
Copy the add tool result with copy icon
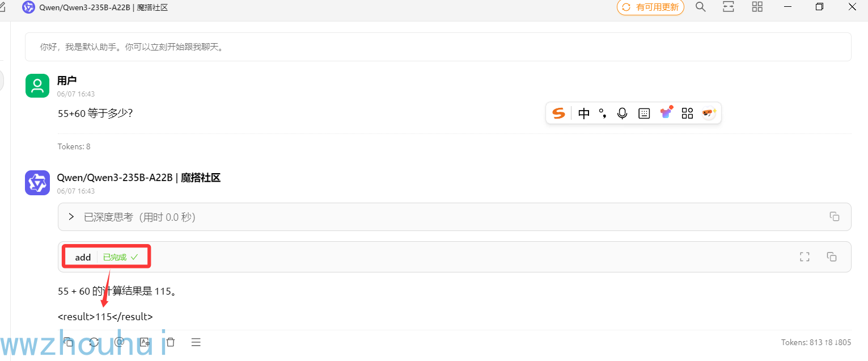coord(832,257)
